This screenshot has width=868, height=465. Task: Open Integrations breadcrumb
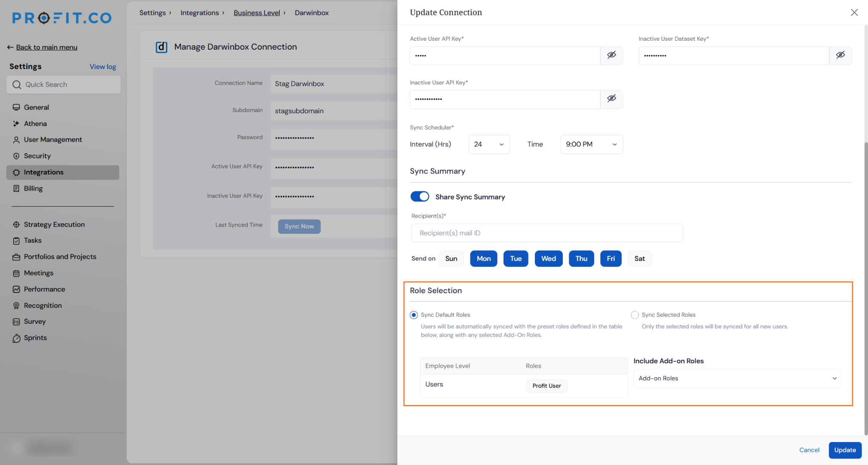tap(200, 13)
